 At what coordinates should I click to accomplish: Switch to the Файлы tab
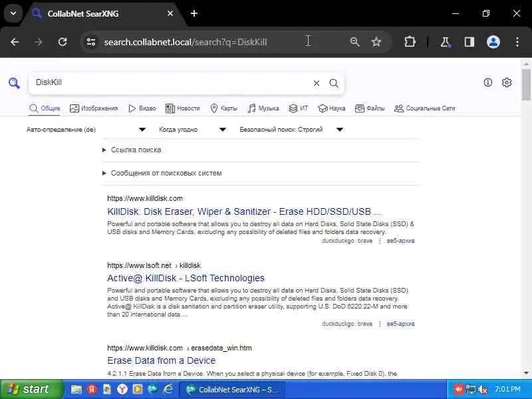coord(370,108)
